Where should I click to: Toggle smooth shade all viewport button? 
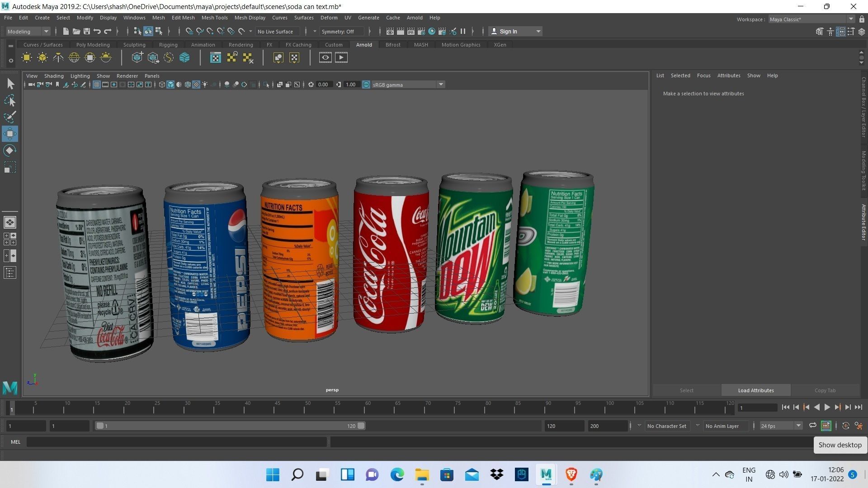click(170, 84)
